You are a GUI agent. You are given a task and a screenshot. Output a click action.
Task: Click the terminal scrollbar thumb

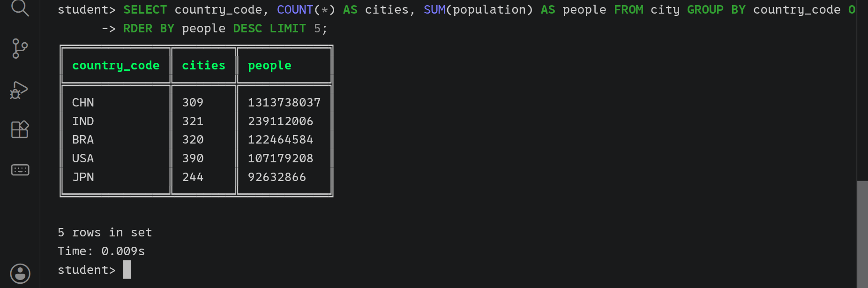point(862,235)
